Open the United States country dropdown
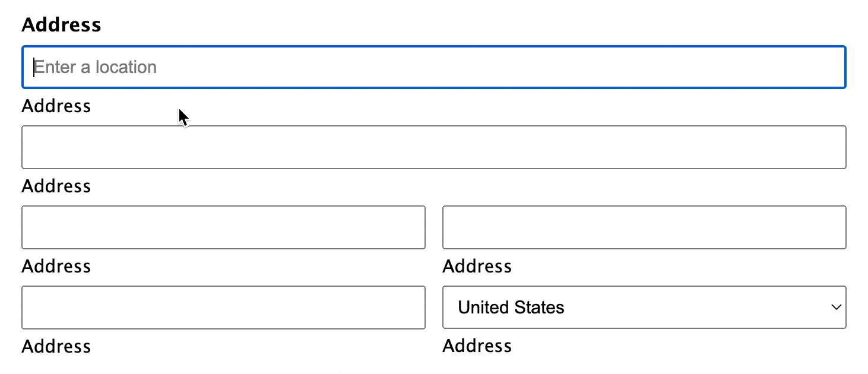 click(644, 308)
